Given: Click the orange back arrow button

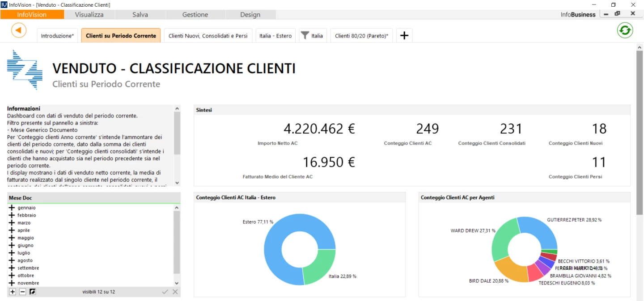Looking at the screenshot, I should (19, 30).
